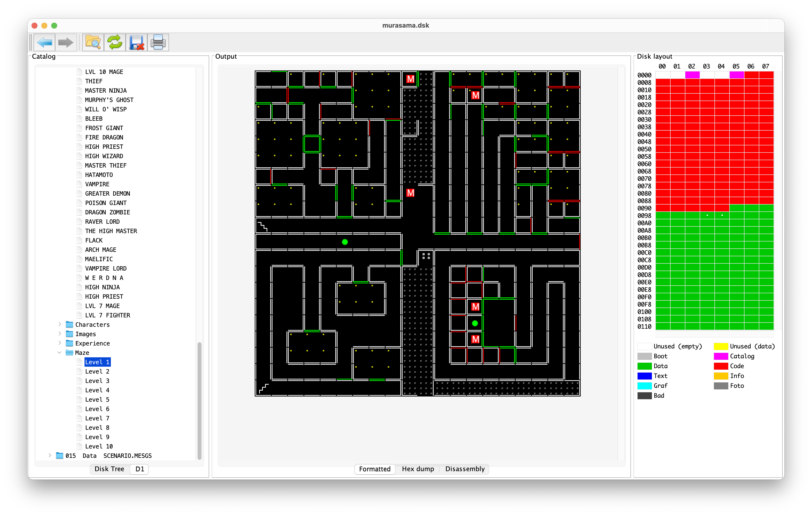The height and width of the screenshot is (516, 812).
Task: Expand the 015 SCENARIO.MESGS entry
Action: 50,456
